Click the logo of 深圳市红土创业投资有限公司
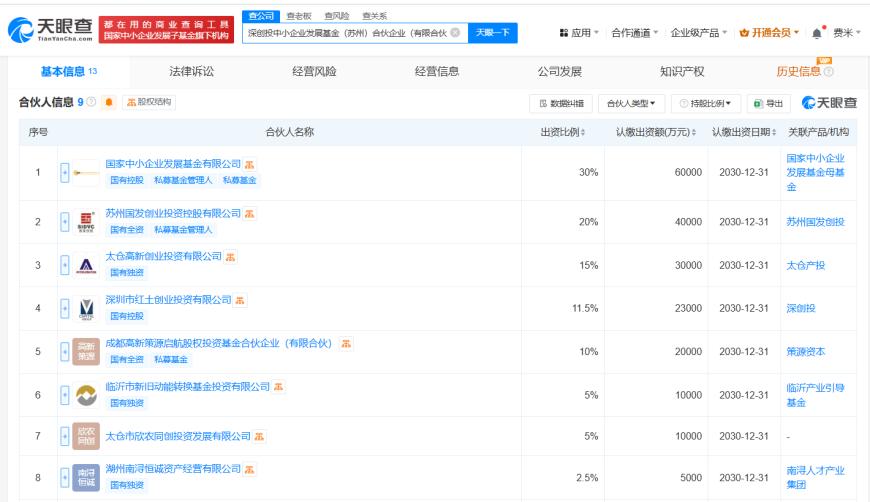The image size is (870, 502). tap(86, 308)
